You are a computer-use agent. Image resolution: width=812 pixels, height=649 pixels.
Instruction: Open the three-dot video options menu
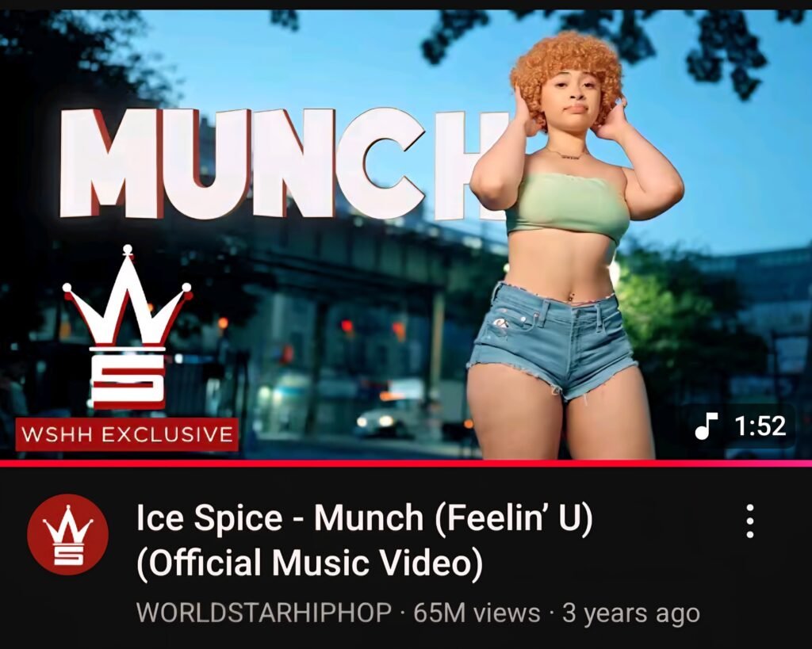coord(749,521)
